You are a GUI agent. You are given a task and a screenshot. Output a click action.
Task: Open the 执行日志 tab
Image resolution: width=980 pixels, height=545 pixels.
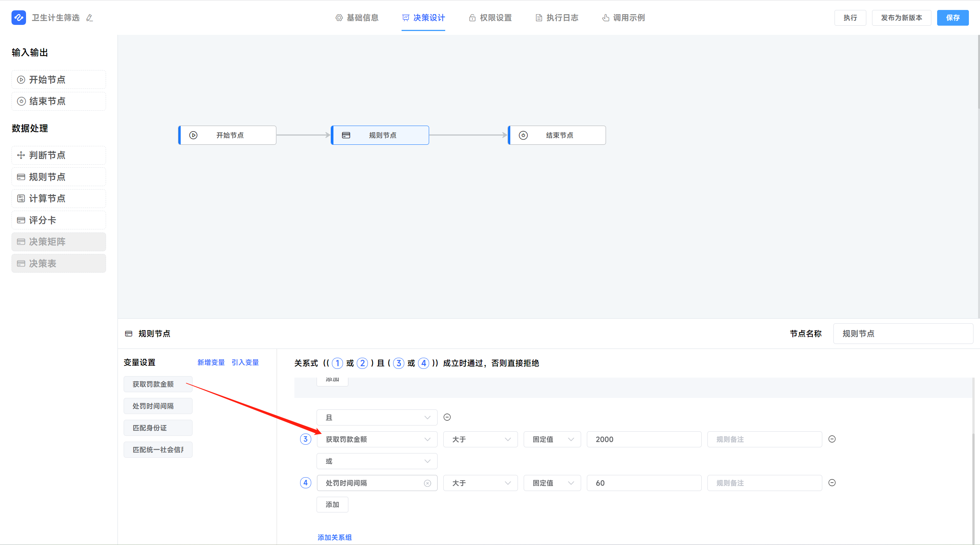point(557,18)
